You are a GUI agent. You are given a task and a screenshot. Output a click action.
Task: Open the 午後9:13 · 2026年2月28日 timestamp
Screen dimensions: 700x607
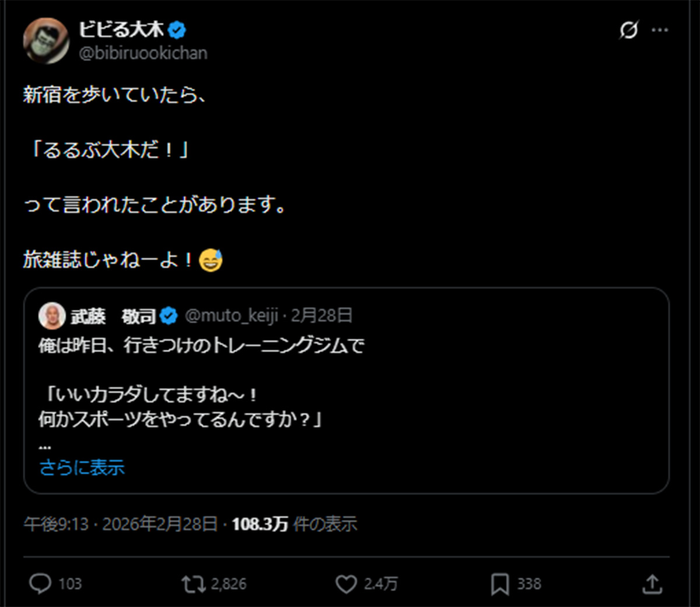pos(121,524)
